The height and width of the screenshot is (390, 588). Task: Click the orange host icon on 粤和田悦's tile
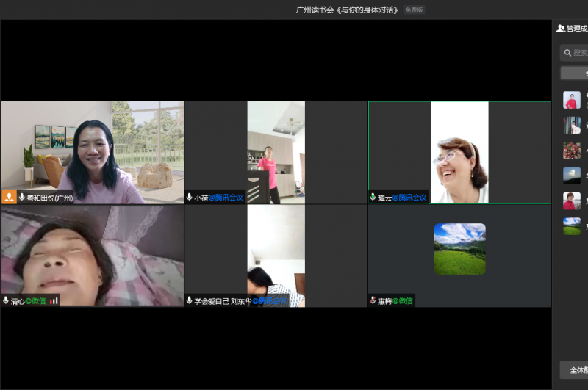[x=9, y=197]
